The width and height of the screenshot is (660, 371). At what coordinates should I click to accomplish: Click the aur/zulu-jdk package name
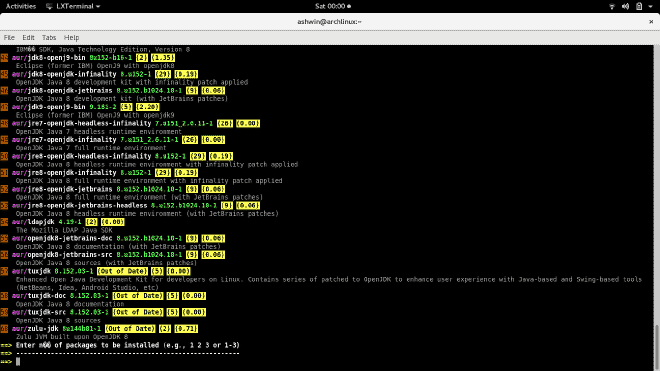pyautogui.click(x=35, y=329)
